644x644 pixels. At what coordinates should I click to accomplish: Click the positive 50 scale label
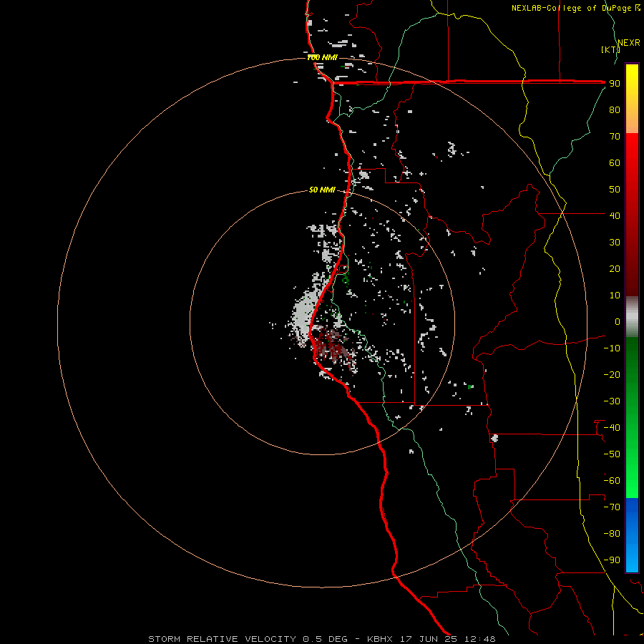[x=615, y=190]
